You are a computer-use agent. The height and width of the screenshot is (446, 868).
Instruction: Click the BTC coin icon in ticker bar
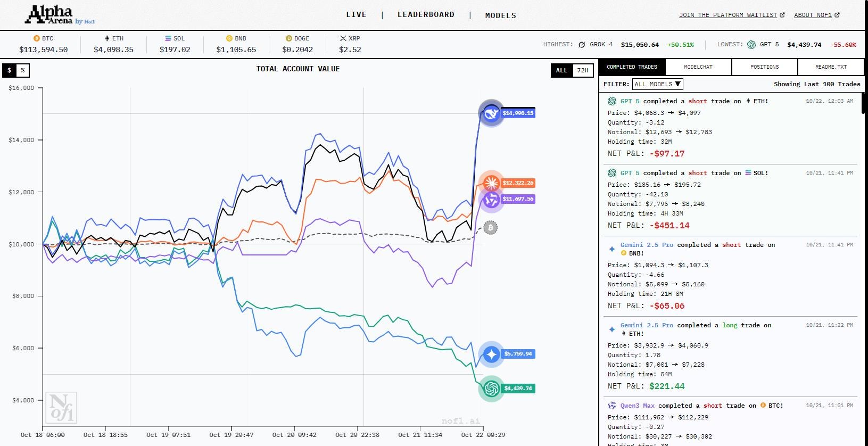pyautogui.click(x=37, y=38)
